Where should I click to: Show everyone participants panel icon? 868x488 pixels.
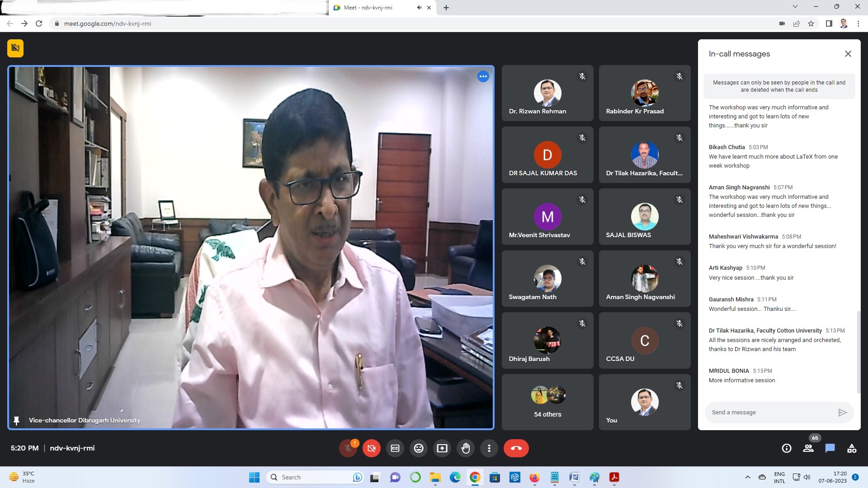[808, 448]
